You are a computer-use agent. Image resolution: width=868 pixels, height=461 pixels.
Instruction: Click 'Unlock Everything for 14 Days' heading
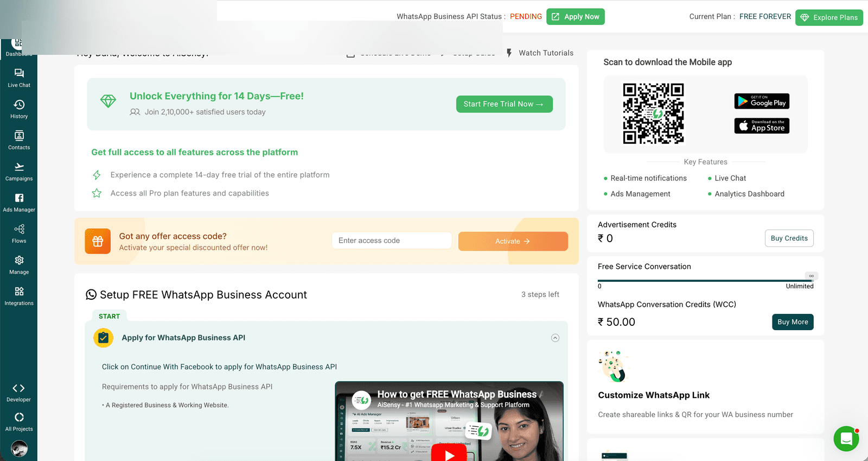216,96
